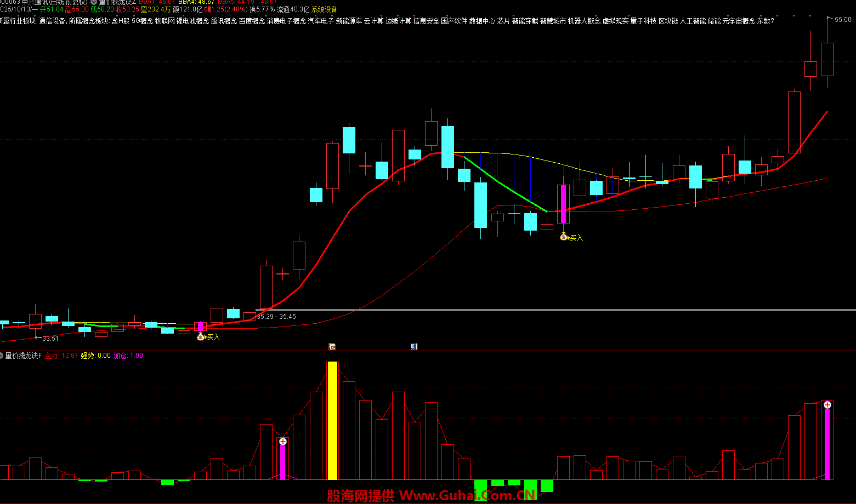Open 量价擒龙诀F sub-indicator settings icon

2,356
